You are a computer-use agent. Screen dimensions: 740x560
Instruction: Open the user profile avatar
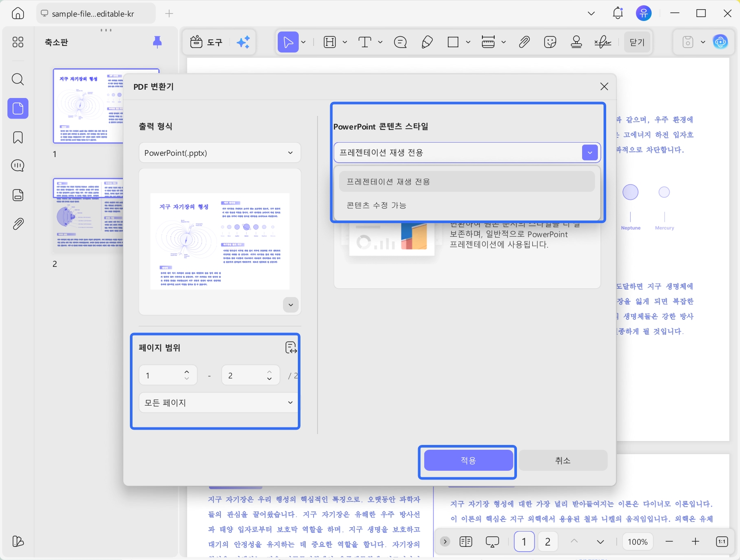click(644, 13)
